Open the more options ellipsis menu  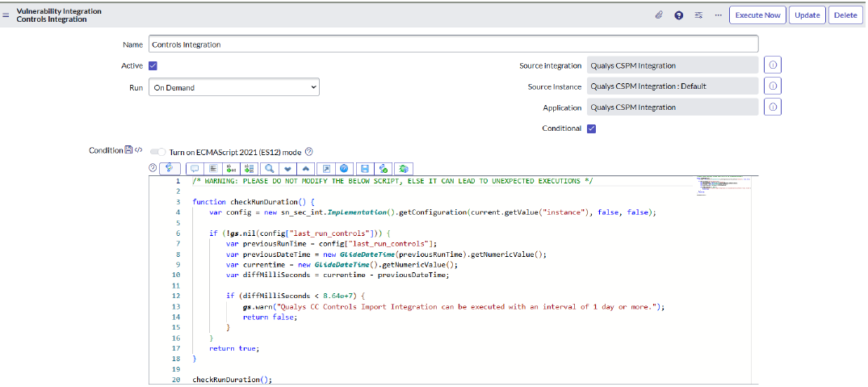click(x=718, y=15)
